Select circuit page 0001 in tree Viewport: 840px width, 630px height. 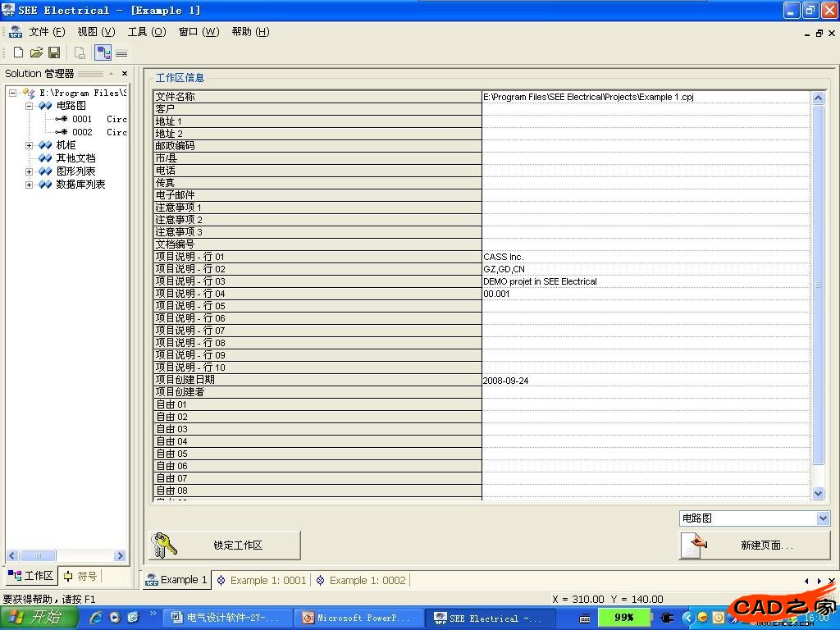(82, 119)
